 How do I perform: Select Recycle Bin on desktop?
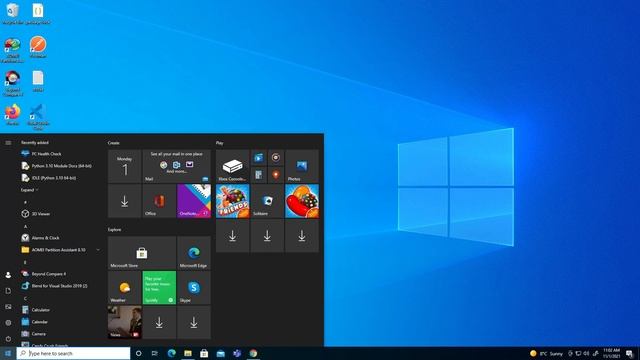(12, 13)
